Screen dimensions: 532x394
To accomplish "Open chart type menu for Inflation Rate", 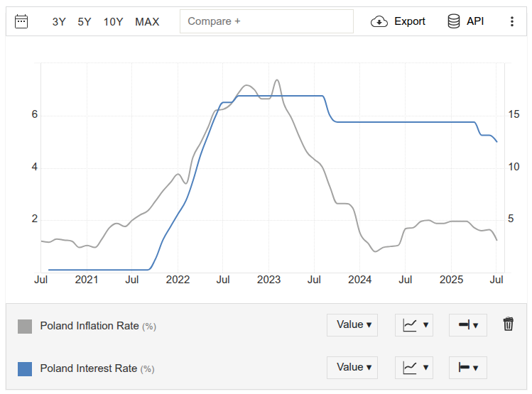I will pos(414,325).
